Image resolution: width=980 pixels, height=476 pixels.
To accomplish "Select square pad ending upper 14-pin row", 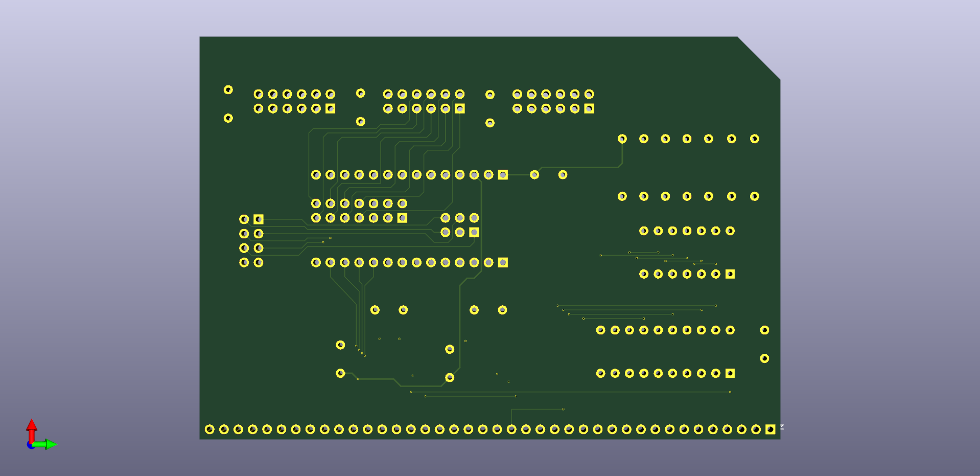I will coord(503,175).
